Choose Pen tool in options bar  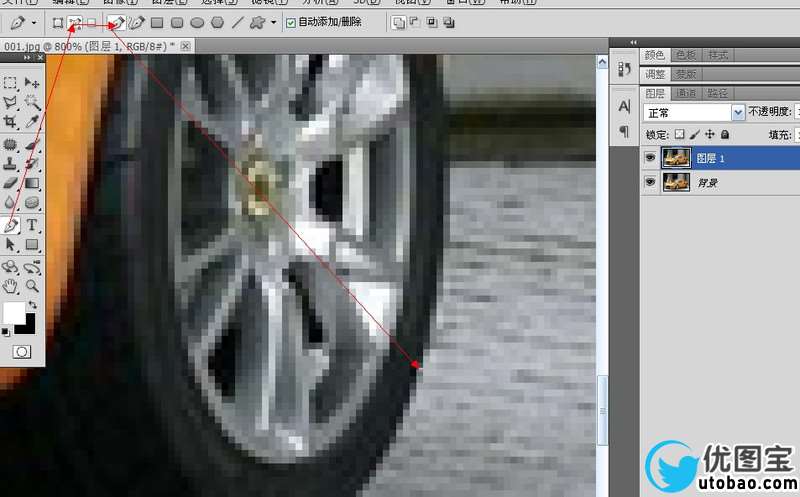117,23
